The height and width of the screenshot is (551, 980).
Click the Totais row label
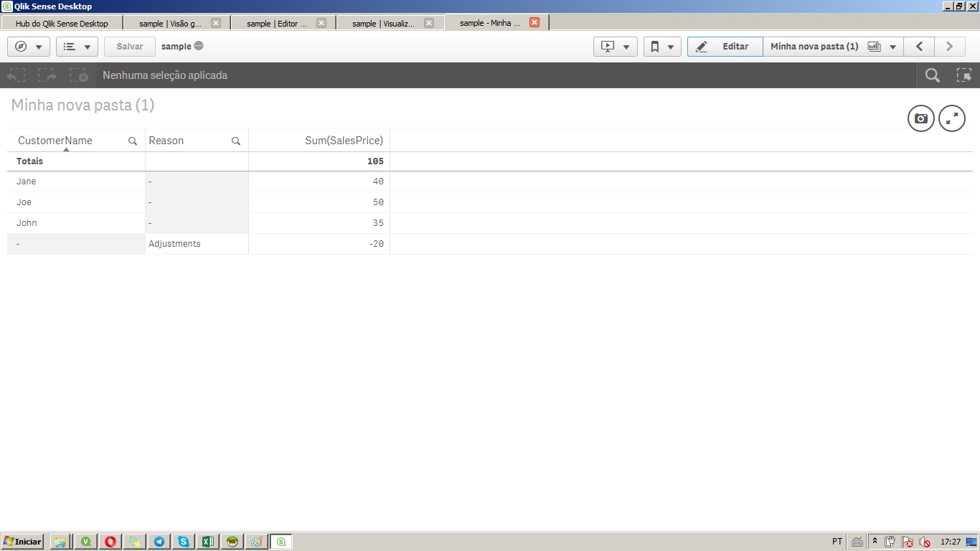30,161
